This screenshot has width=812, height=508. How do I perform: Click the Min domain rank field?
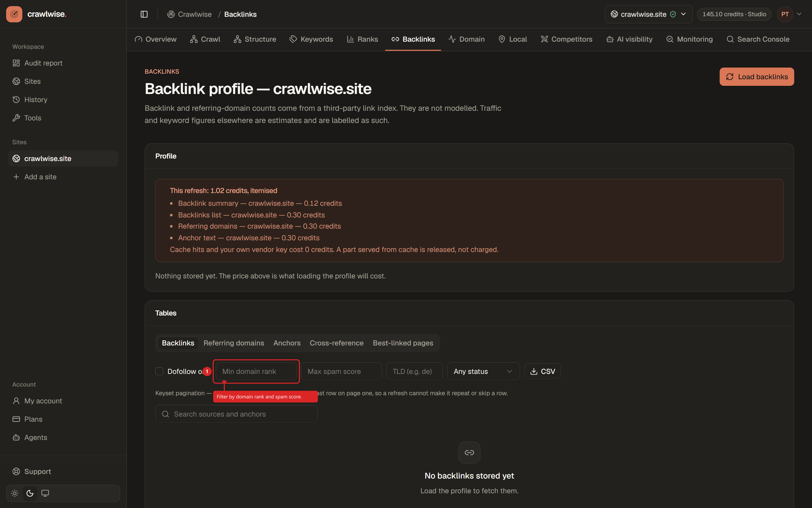click(x=256, y=371)
